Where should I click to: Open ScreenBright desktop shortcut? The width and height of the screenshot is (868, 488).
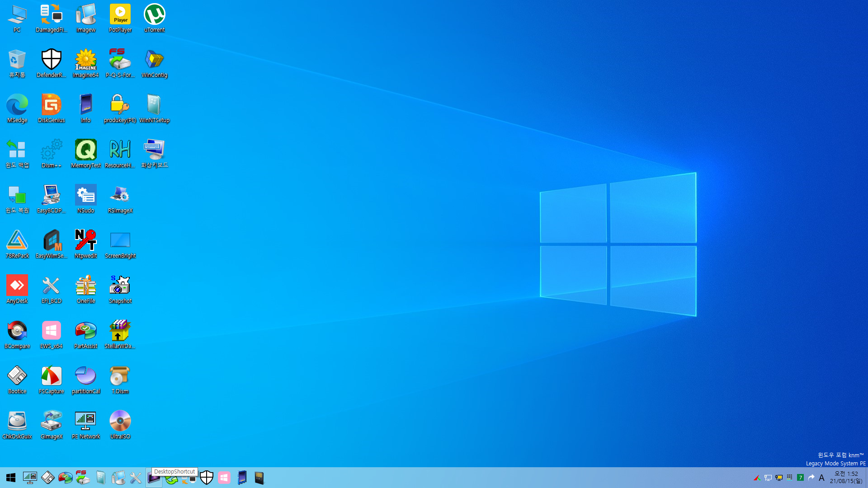120,244
